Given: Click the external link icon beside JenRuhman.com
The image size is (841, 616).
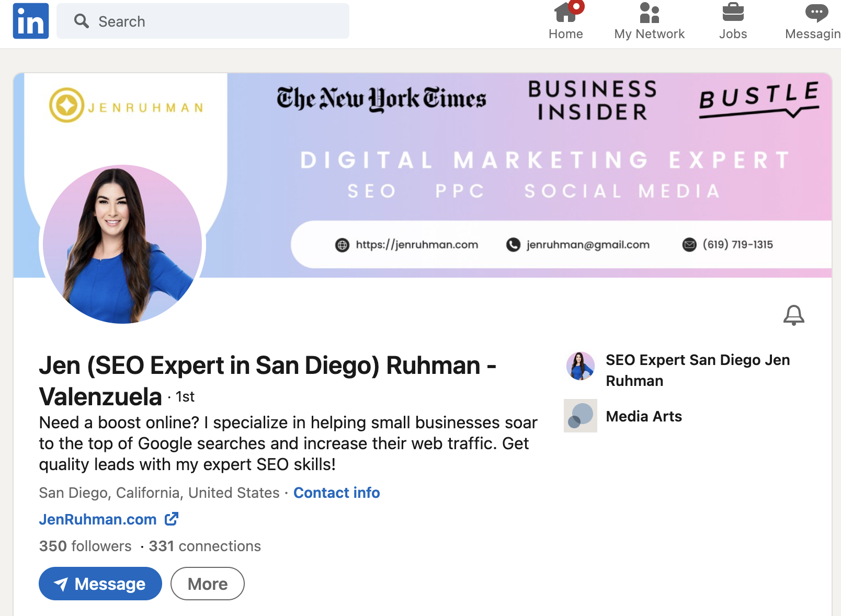Looking at the screenshot, I should [x=172, y=519].
